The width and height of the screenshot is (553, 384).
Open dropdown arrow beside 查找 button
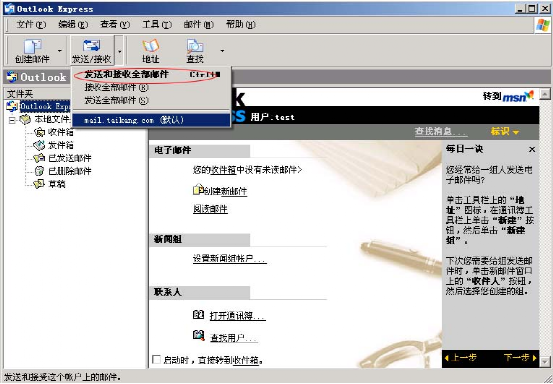point(222,51)
